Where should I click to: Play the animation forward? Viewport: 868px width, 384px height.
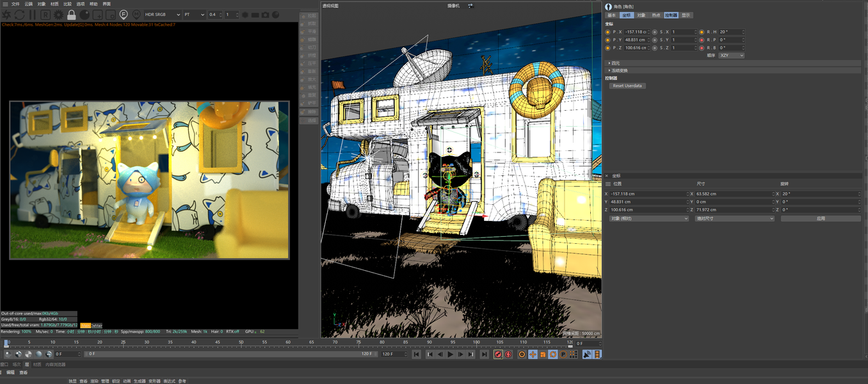click(451, 354)
